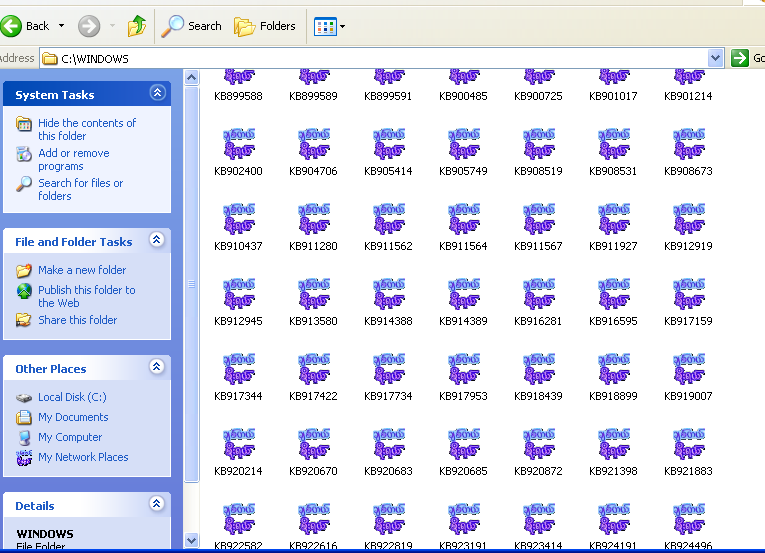Click the KB899588 file name
This screenshot has width=765, height=553.
[239, 96]
